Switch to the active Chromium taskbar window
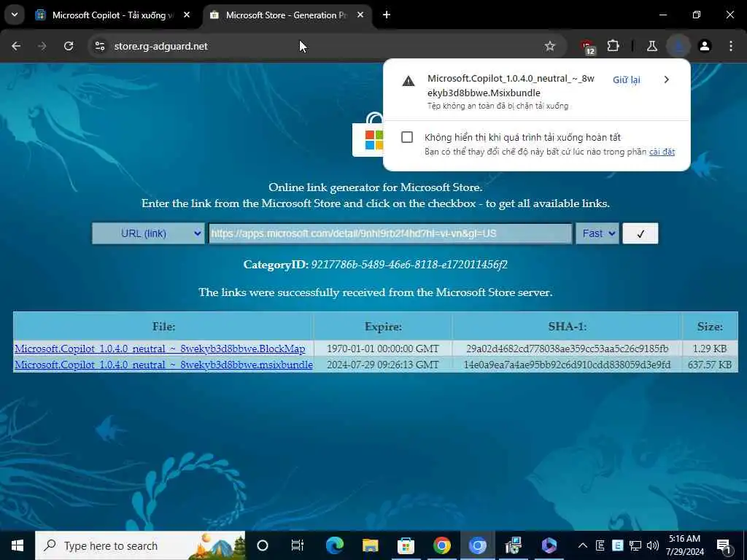Viewport: 747px width, 560px height. (477, 545)
